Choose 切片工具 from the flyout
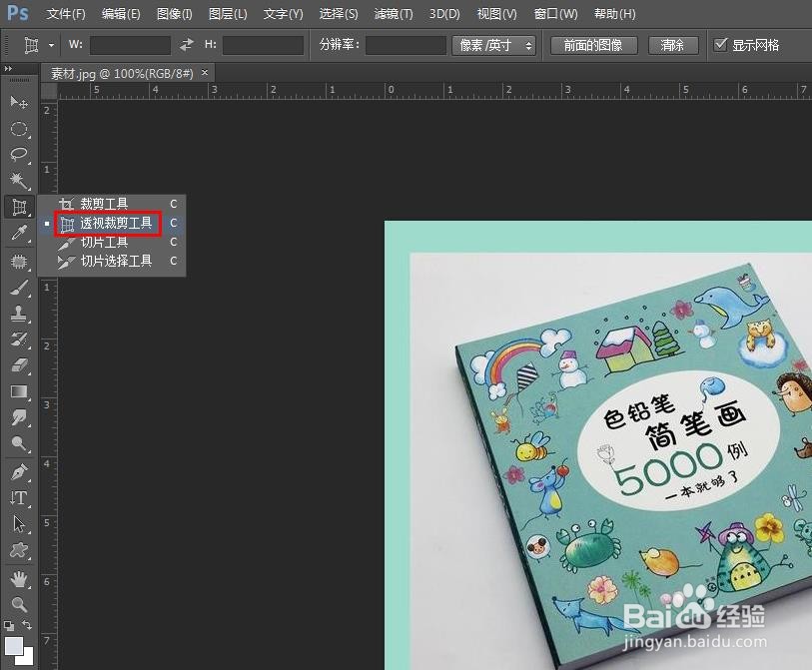Image resolution: width=812 pixels, height=670 pixels. [113, 242]
